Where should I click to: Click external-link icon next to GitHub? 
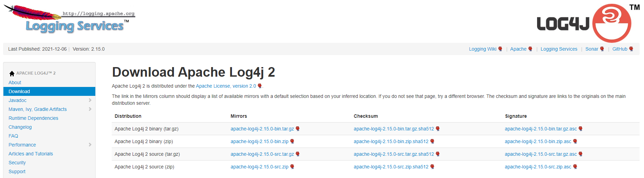[631, 49]
